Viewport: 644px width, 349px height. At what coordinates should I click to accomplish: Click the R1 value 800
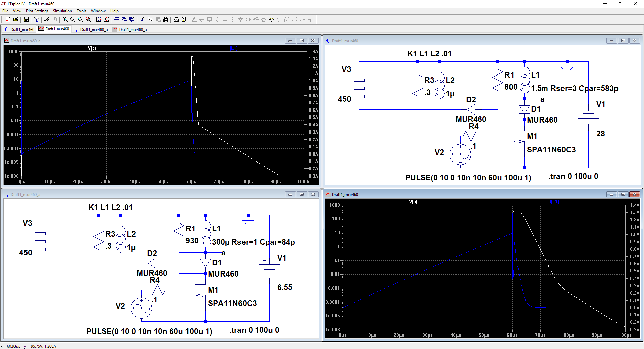(511, 87)
